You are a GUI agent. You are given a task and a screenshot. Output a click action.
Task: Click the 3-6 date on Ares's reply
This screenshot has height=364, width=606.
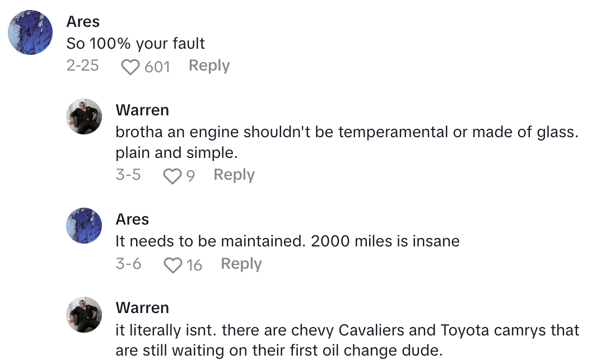tap(128, 264)
